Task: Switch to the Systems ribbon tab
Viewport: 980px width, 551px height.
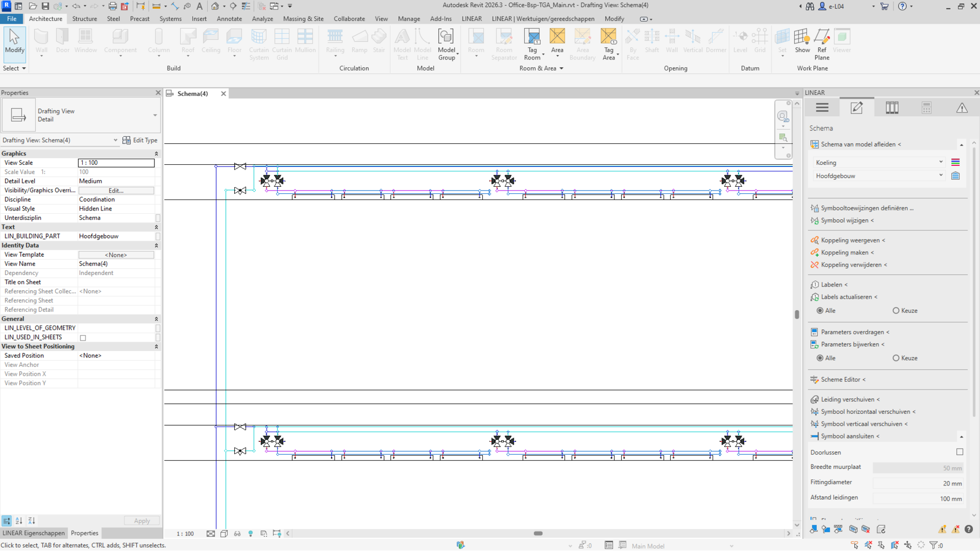Action: tap(170, 19)
